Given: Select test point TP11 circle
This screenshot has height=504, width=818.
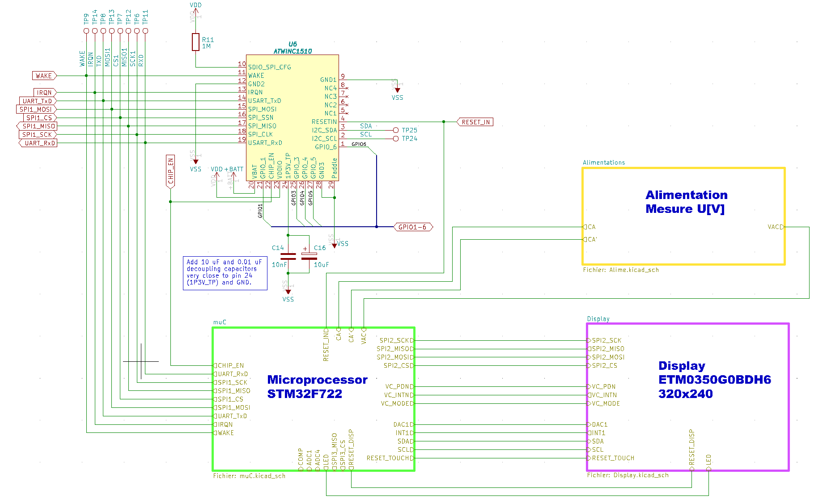Looking at the screenshot, I should [145, 31].
